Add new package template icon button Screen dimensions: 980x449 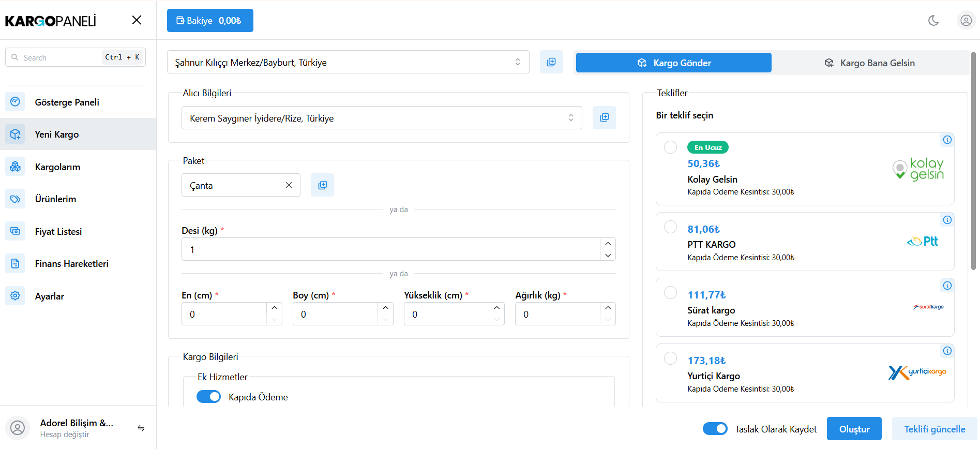click(x=322, y=185)
